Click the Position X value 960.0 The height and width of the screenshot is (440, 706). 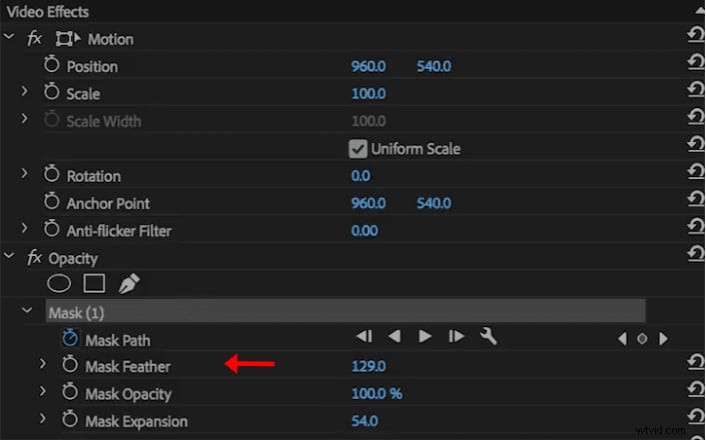click(x=368, y=67)
